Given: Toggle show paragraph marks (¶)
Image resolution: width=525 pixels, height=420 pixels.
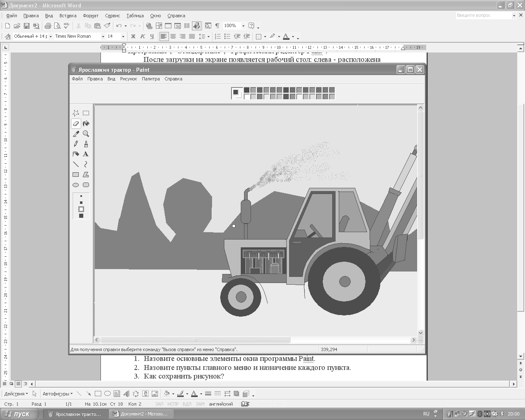Looking at the screenshot, I should click(x=217, y=26).
